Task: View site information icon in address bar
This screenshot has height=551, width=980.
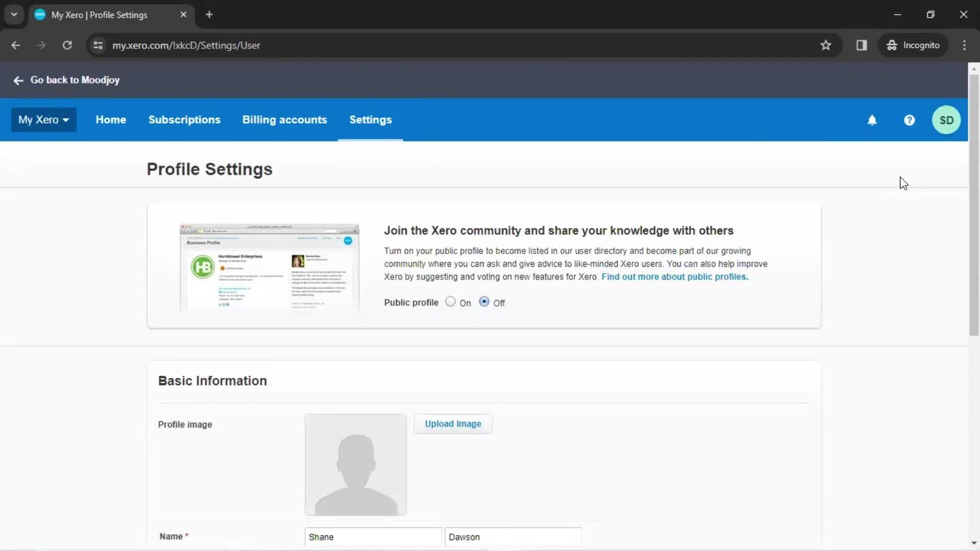Action: [x=98, y=45]
